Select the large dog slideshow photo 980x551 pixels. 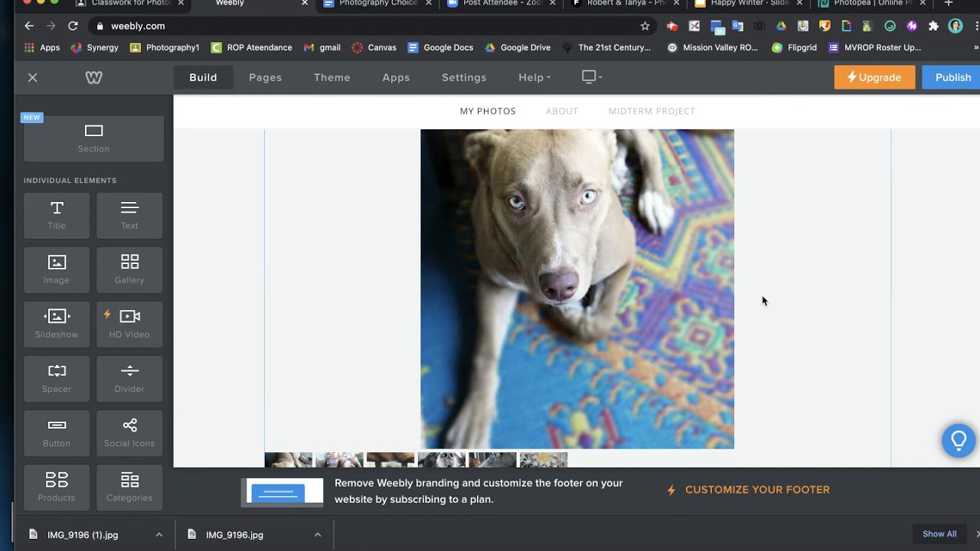click(577, 289)
